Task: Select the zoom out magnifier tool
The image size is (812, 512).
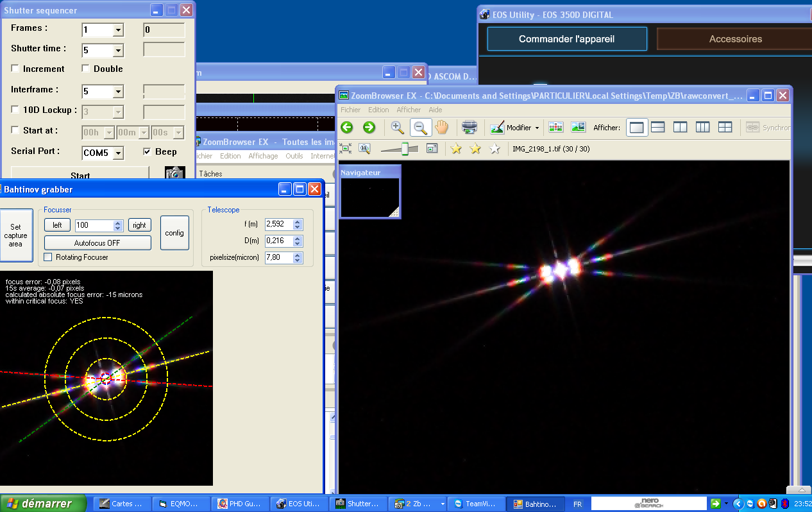Action: [x=420, y=127]
